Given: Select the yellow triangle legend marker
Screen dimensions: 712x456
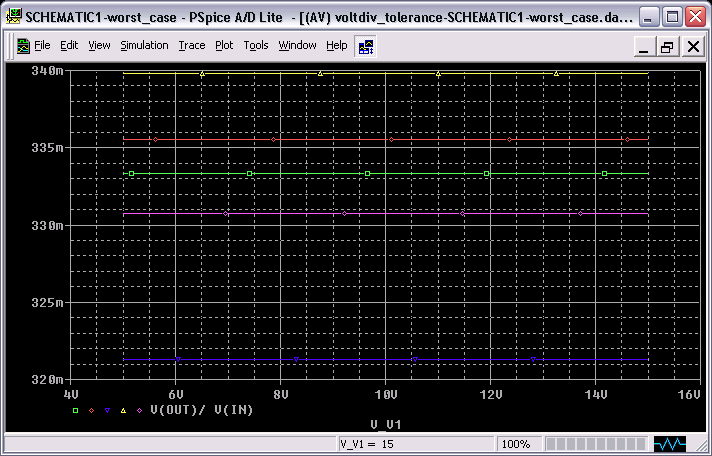Looking at the screenshot, I should coord(123,410).
